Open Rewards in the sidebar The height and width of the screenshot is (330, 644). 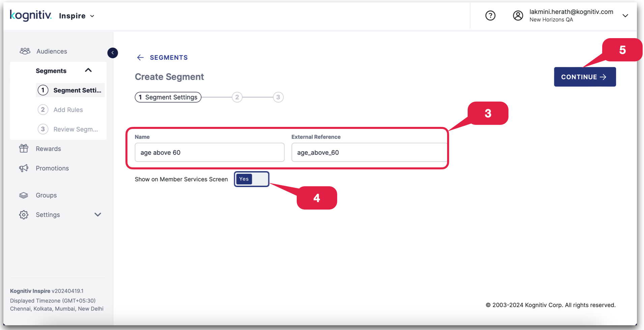pyautogui.click(x=48, y=149)
